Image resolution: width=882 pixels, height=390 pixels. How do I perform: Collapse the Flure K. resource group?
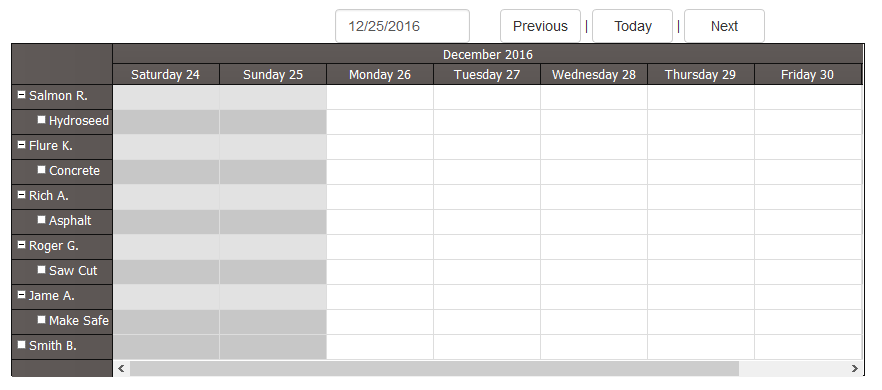(21, 145)
